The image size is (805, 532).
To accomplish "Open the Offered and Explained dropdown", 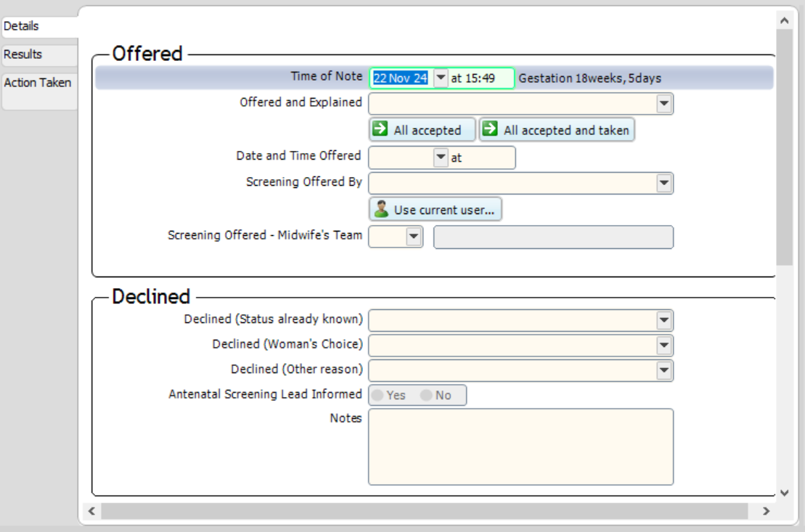I will coord(663,104).
